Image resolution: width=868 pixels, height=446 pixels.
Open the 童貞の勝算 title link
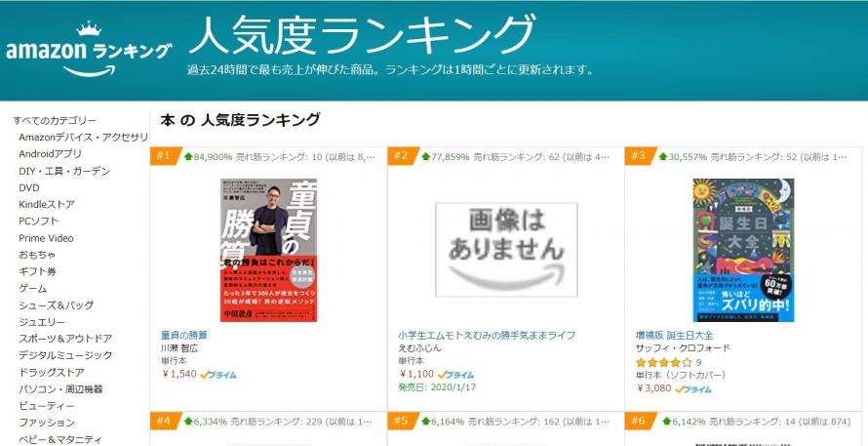tap(183, 335)
